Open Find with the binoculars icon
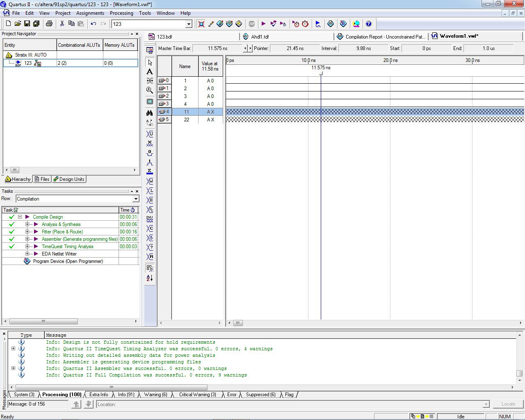 coord(150,113)
